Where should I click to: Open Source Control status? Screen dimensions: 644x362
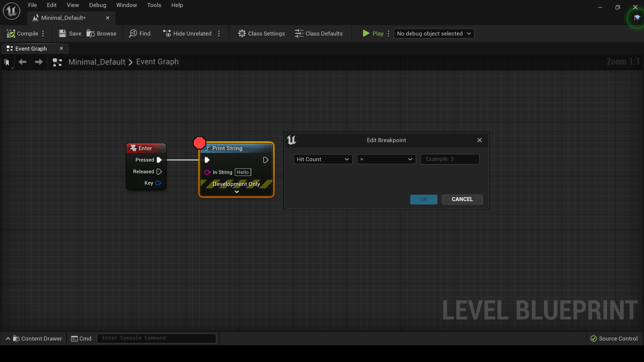[614, 339]
